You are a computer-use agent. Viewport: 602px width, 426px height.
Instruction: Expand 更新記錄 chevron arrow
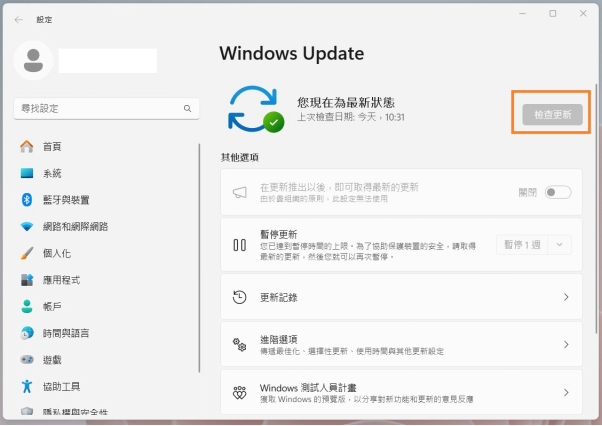566,297
